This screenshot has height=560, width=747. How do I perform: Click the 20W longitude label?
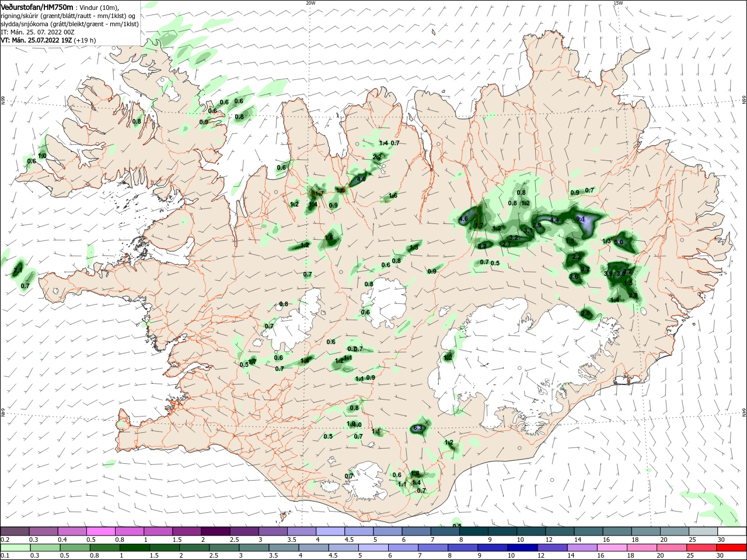(x=310, y=2)
